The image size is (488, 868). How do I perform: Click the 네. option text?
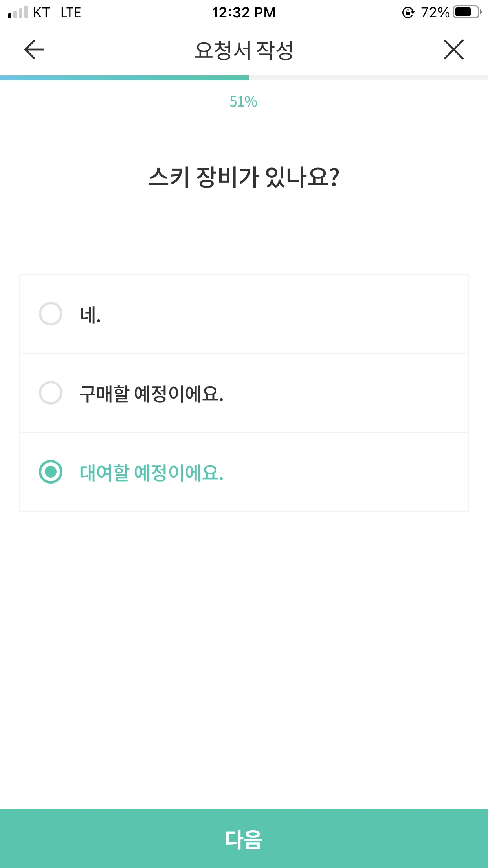[x=90, y=314]
